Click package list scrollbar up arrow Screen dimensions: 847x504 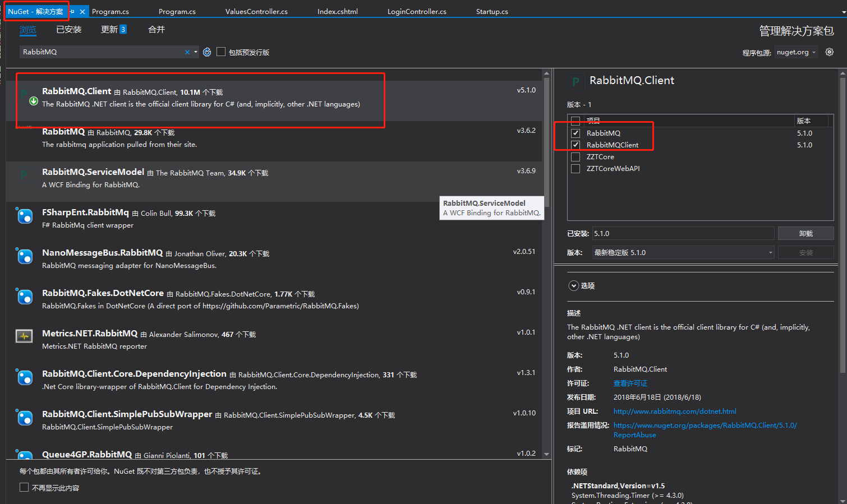pos(547,73)
